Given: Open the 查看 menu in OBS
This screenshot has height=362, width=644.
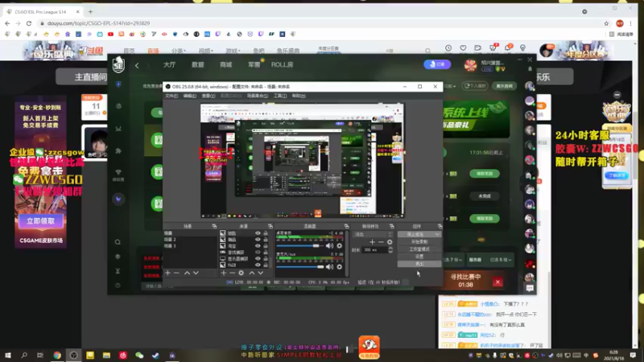Looking at the screenshot, I should coord(208,96).
